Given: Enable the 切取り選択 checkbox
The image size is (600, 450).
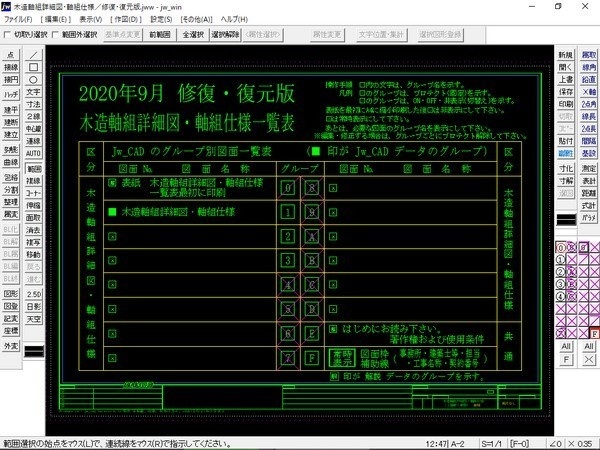Looking at the screenshot, I should 7,35.
